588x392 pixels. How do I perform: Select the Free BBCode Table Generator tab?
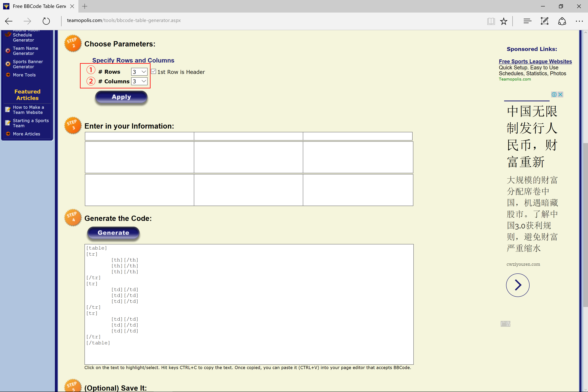[x=39, y=6]
